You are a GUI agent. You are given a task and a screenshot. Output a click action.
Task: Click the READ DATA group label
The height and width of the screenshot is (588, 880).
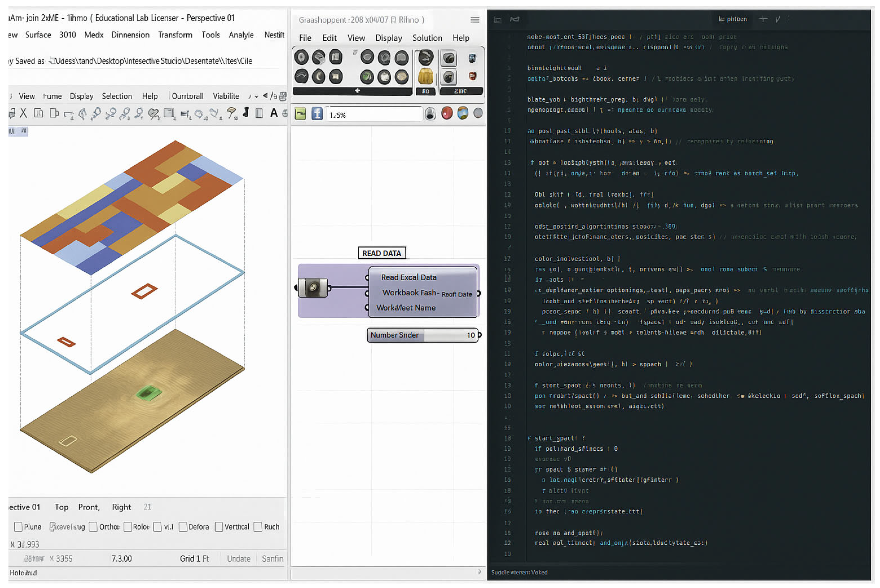tap(382, 253)
